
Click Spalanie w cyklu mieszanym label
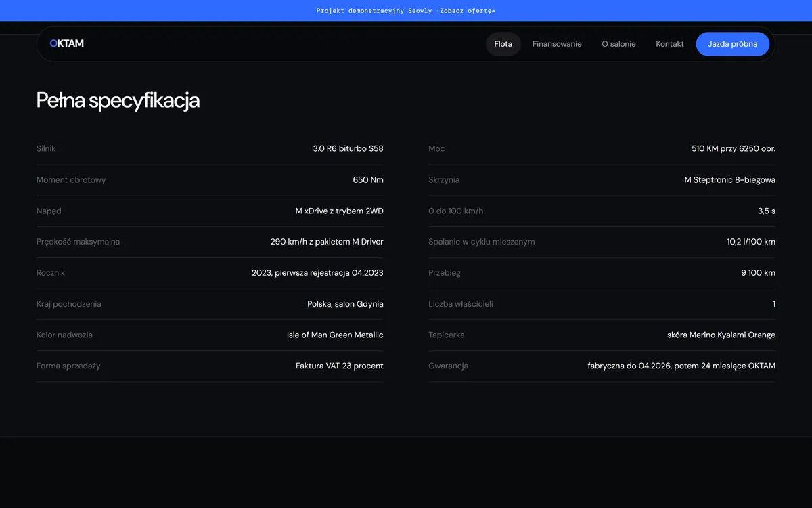(482, 242)
